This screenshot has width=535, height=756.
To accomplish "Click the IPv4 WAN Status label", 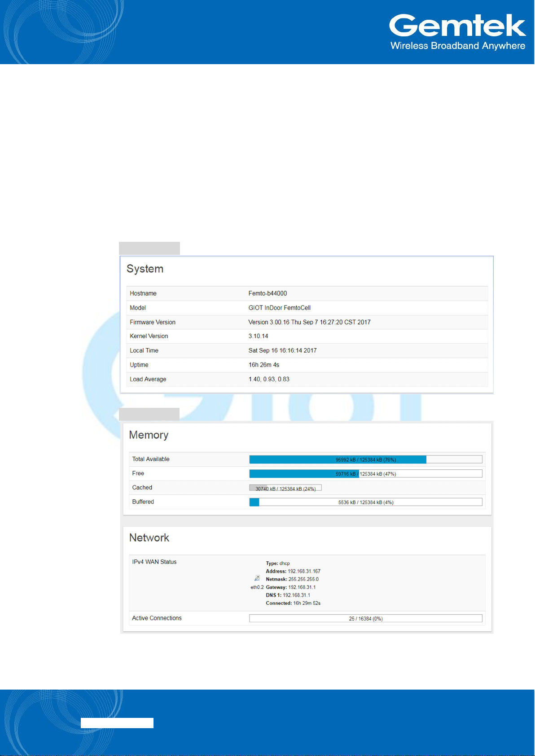I will point(154,562).
